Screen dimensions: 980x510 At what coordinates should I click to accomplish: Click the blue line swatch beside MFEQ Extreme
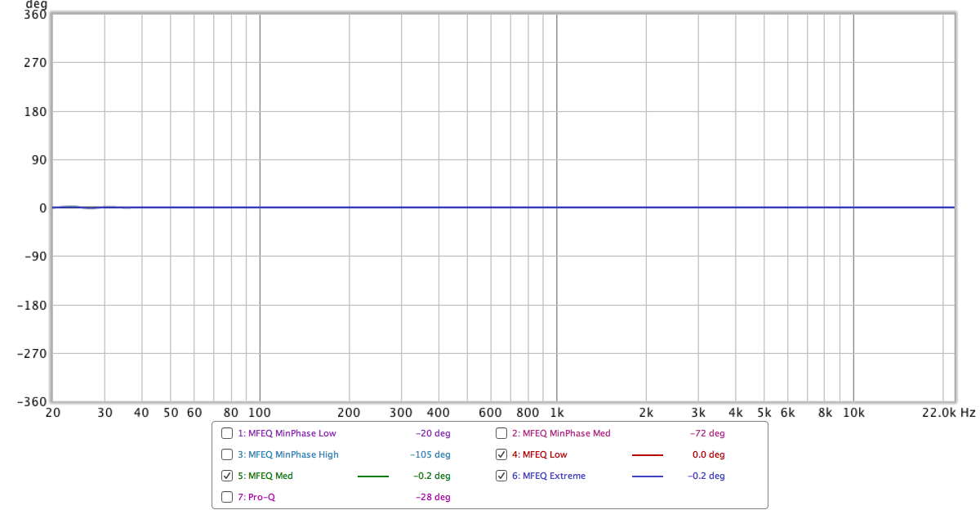tap(646, 476)
